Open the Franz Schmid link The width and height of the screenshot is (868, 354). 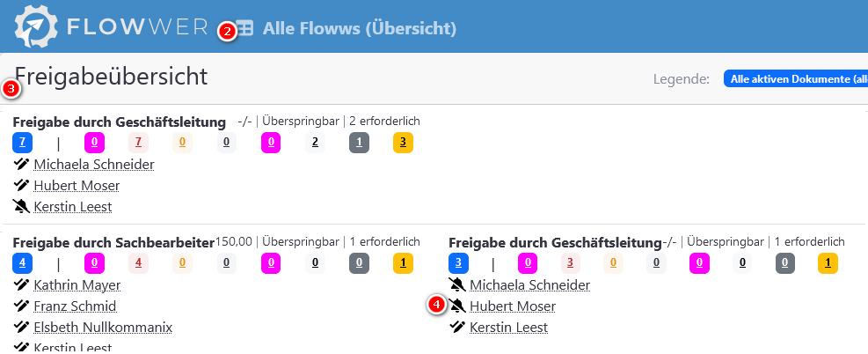pyautogui.click(x=75, y=306)
